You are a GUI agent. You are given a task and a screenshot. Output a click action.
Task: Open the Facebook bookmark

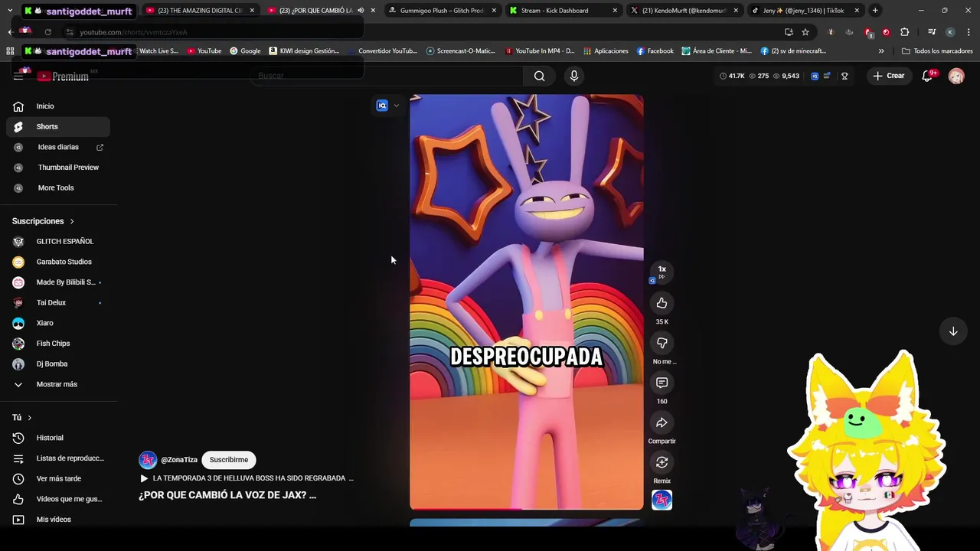[x=655, y=51]
